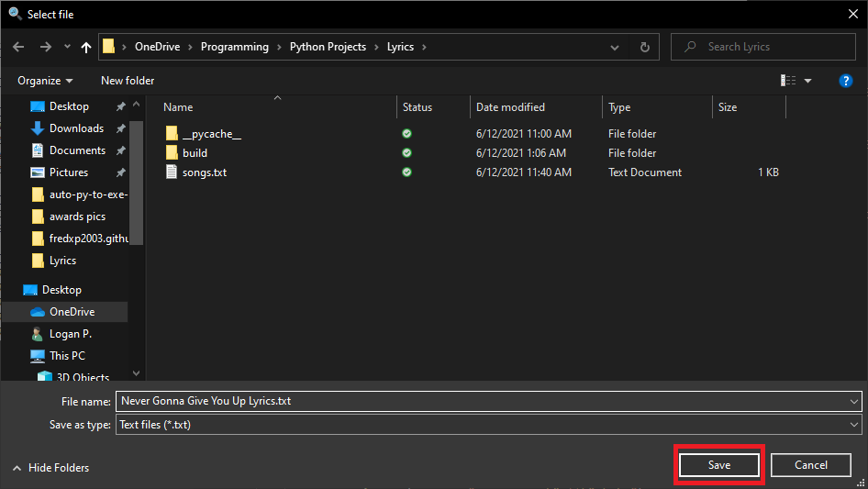Select the Desktop root tree node

[61, 290]
